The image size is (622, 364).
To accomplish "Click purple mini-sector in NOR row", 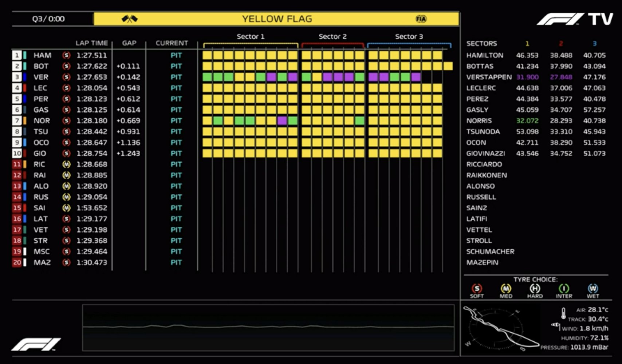I will click(282, 120).
